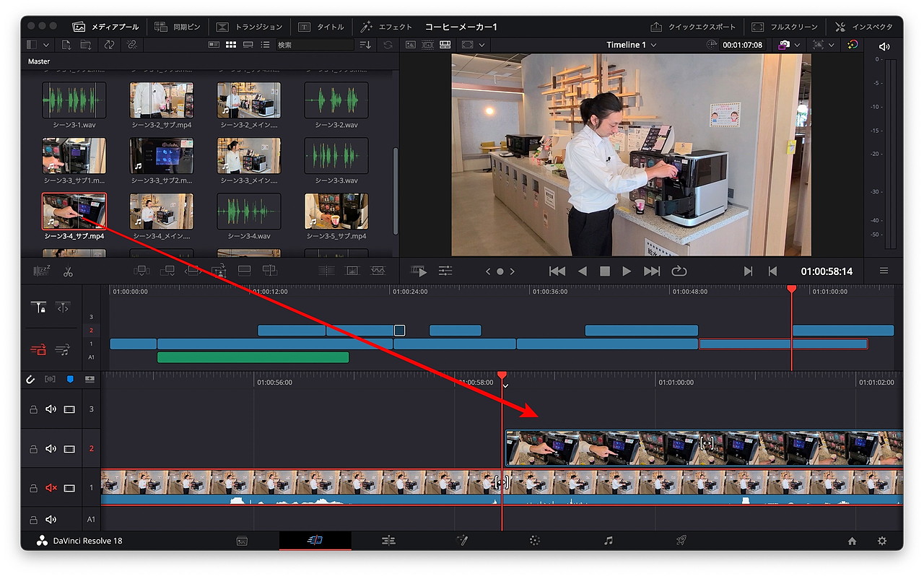This screenshot has height=576, width=924.
Task: Open the camera settings dropdown arrow
Action: [798, 45]
